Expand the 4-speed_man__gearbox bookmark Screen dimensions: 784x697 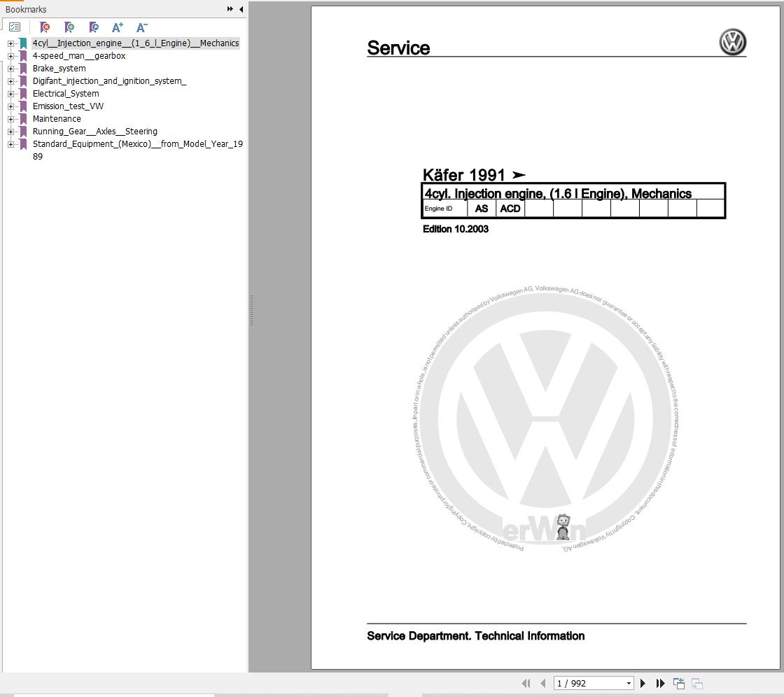pyautogui.click(x=10, y=56)
